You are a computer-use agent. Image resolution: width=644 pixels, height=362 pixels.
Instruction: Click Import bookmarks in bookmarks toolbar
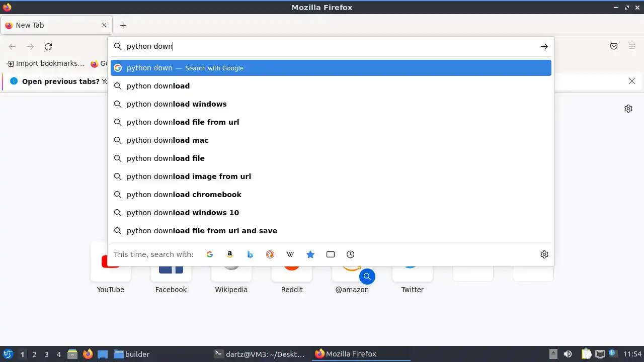tap(45, 63)
